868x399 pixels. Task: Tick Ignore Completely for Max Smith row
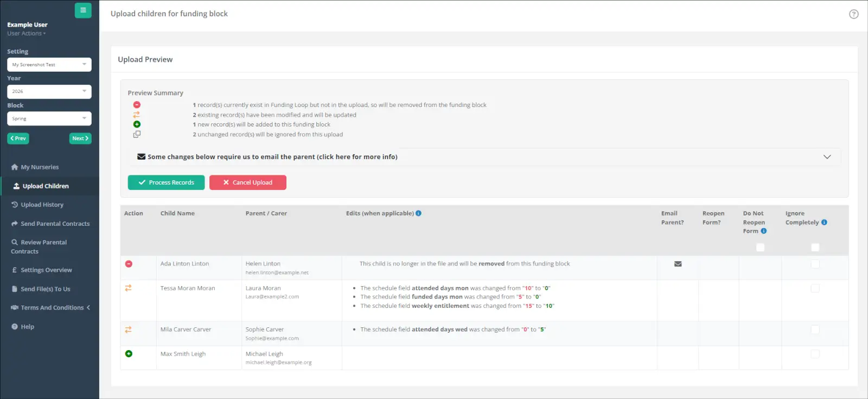(x=815, y=354)
